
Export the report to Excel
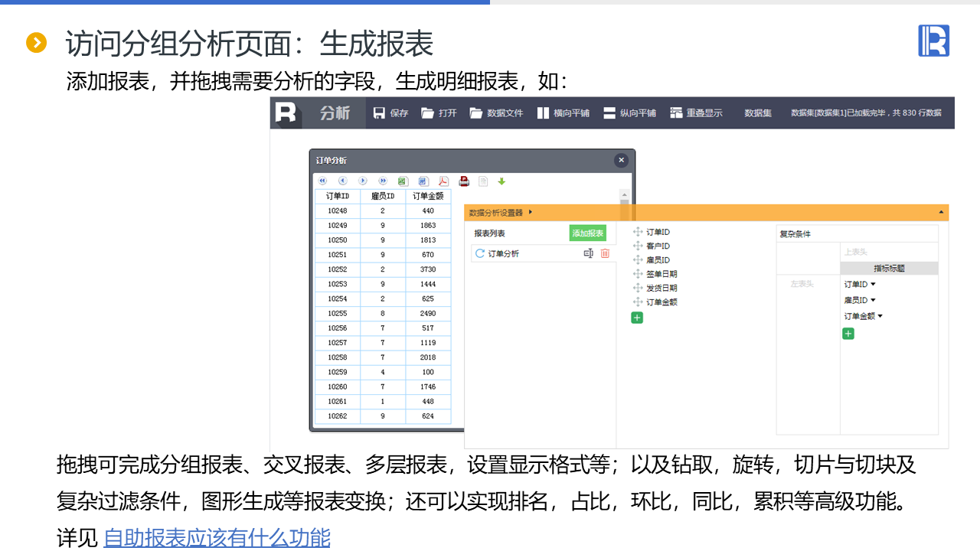click(403, 181)
